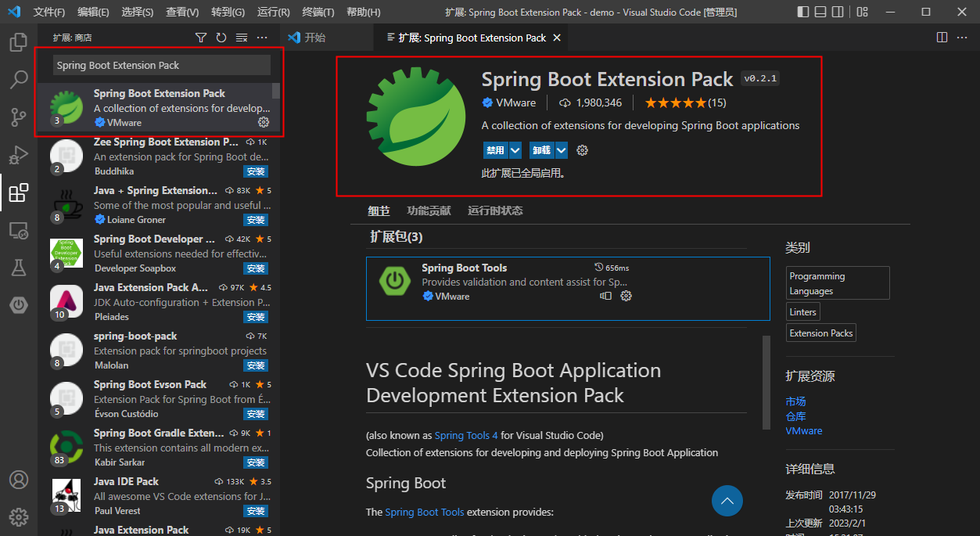Install Spring Boot Evson Pack

(x=256, y=414)
